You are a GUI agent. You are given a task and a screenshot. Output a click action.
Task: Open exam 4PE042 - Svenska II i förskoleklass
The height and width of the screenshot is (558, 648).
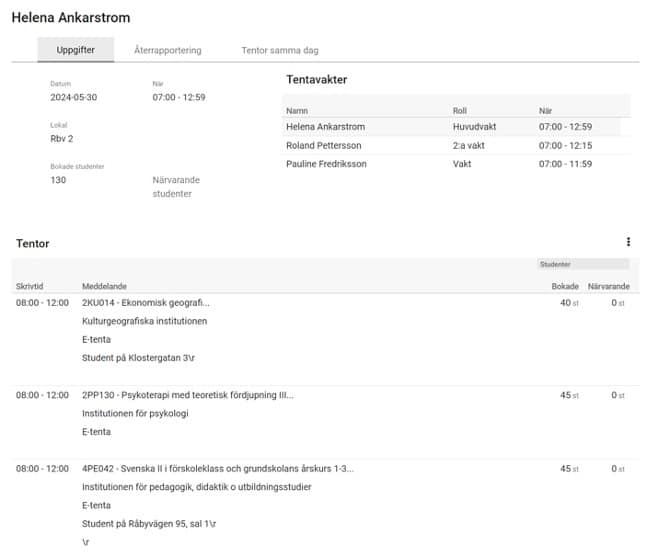[x=217, y=469]
